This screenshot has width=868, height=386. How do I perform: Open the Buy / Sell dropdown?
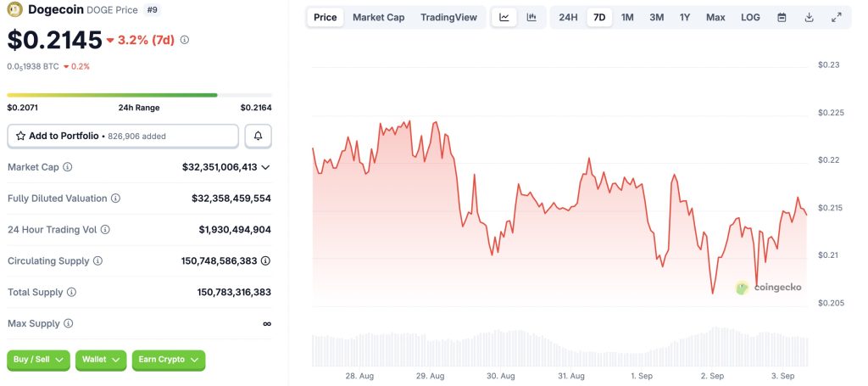38,360
